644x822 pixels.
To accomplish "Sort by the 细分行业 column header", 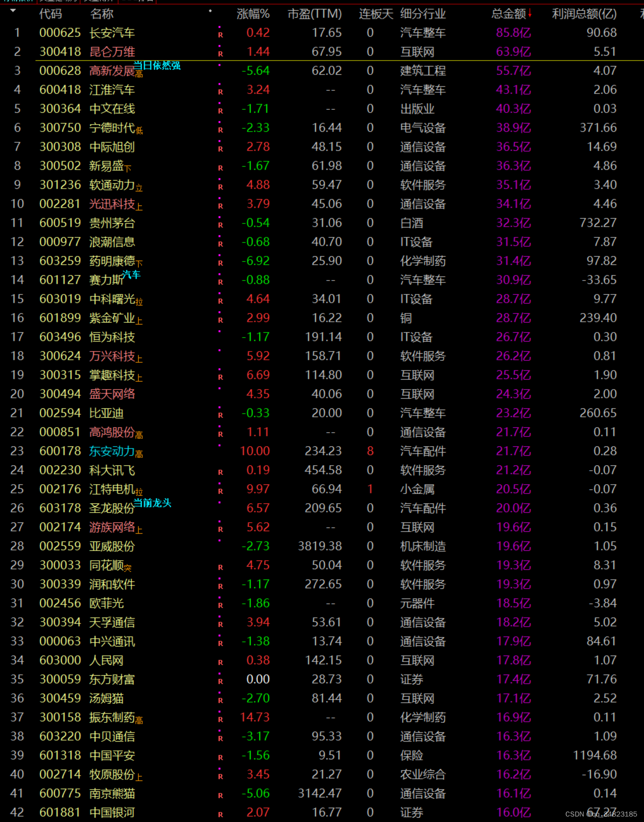I will [423, 14].
